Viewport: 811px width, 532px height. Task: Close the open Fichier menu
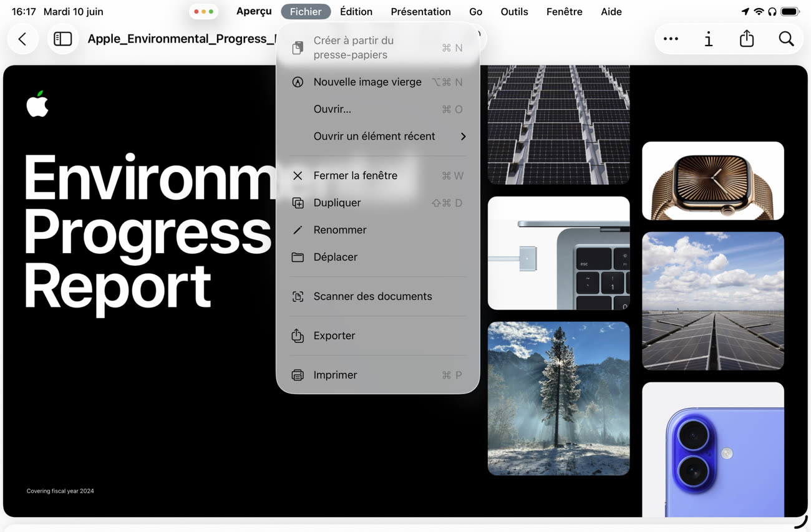(306, 11)
